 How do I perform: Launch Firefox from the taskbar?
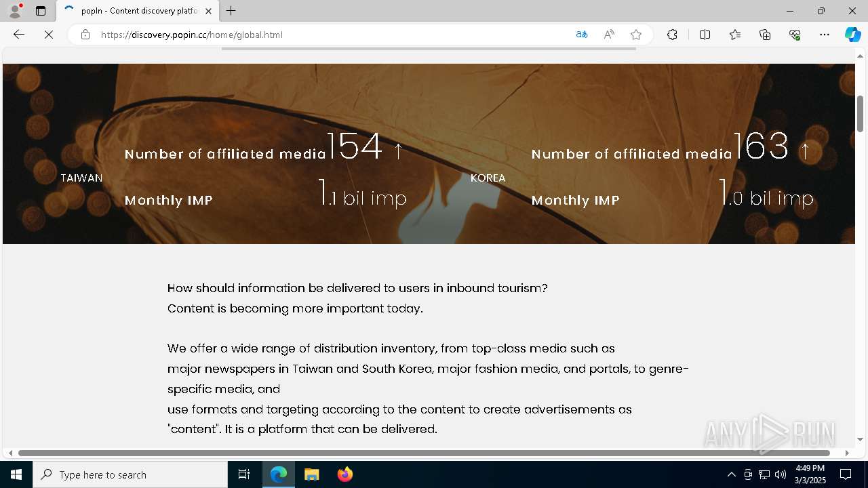(x=345, y=474)
